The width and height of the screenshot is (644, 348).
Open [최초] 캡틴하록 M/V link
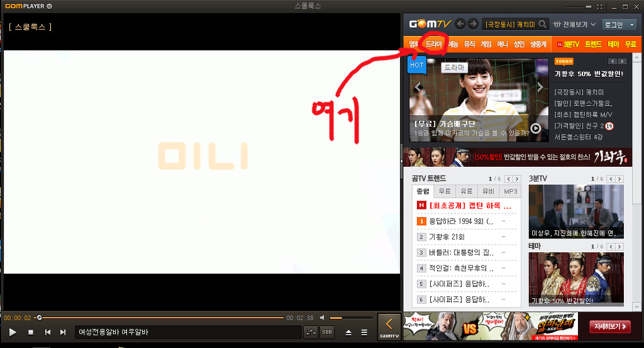coord(583,115)
